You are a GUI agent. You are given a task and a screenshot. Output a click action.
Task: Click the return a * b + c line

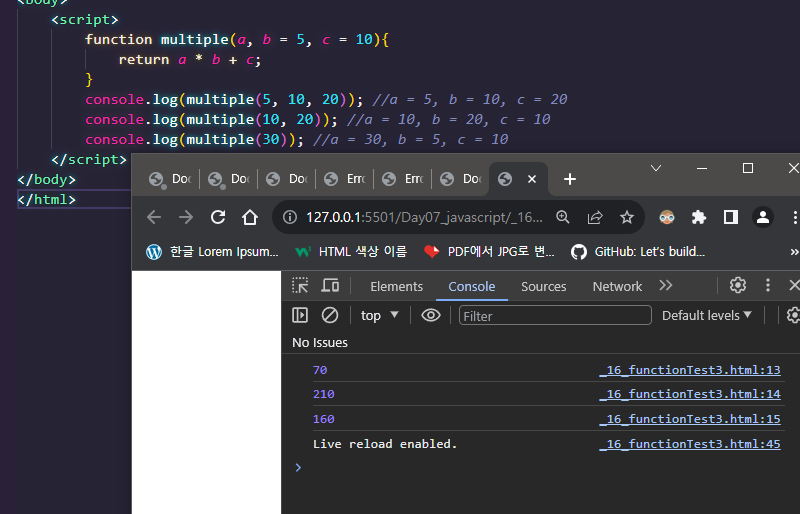click(x=190, y=60)
